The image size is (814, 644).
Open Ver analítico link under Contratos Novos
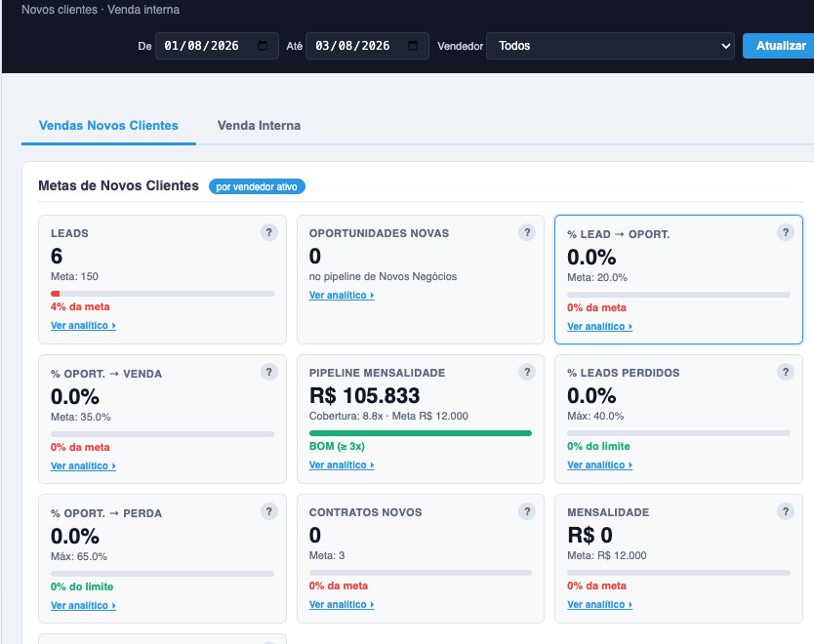tap(342, 605)
